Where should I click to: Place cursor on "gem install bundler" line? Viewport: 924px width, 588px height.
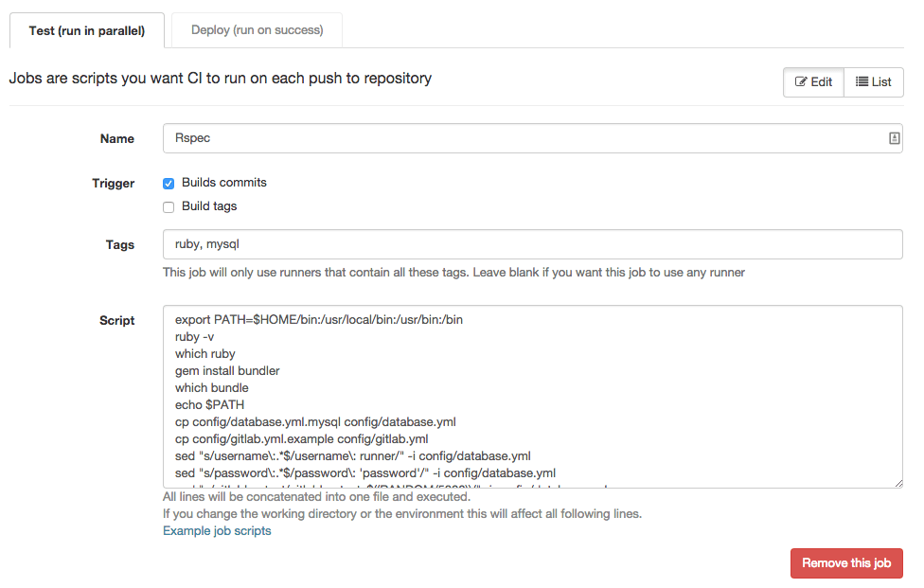[x=227, y=371]
